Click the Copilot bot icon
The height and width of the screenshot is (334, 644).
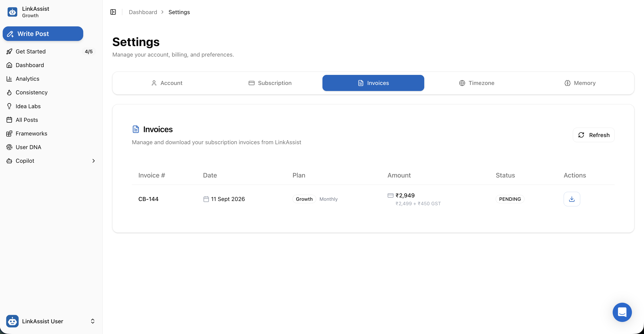(x=9, y=161)
